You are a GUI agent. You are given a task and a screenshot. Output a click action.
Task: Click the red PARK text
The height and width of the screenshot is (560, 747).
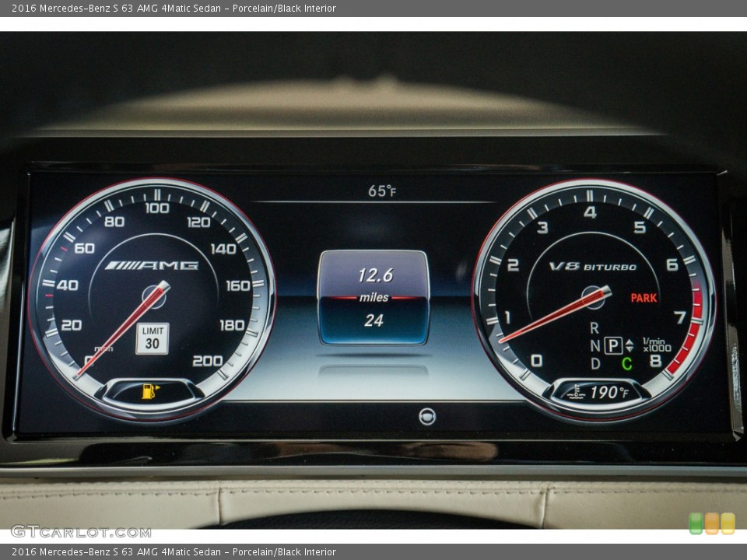click(x=644, y=298)
